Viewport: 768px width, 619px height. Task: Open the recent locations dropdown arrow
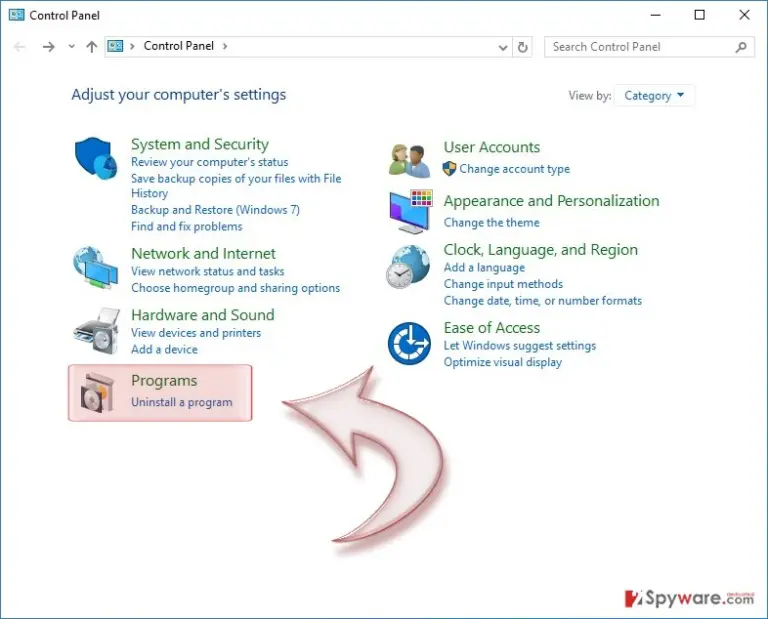click(72, 47)
